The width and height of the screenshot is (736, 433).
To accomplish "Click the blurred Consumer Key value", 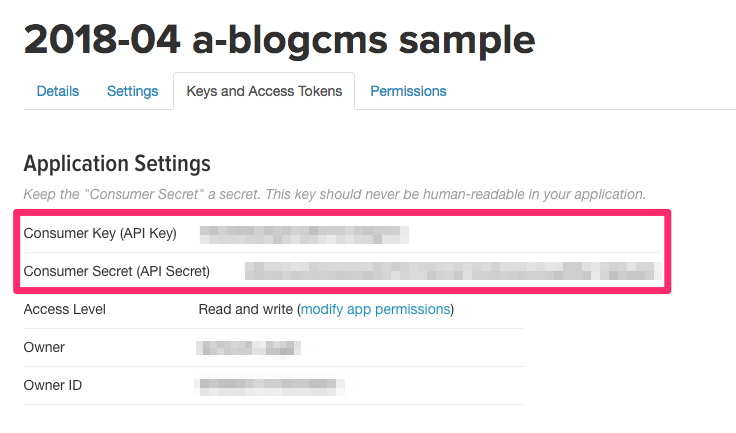I will point(304,235).
